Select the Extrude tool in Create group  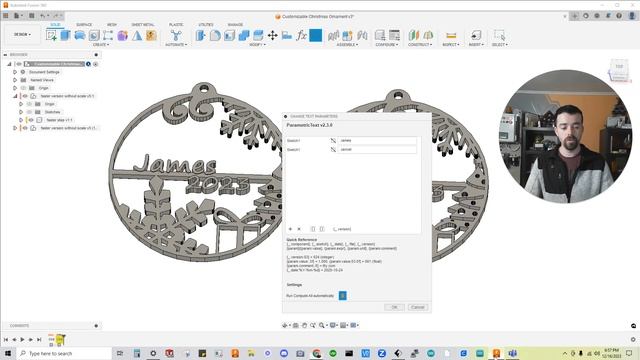pos(65,36)
